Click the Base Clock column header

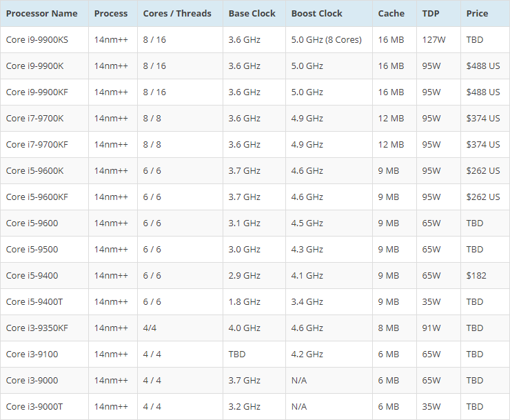(254, 13)
